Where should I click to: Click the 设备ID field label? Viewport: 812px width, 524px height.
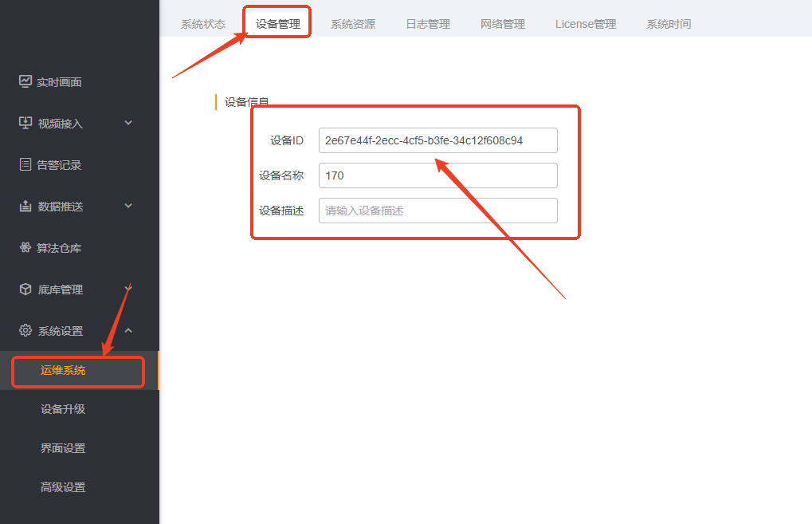point(286,140)
